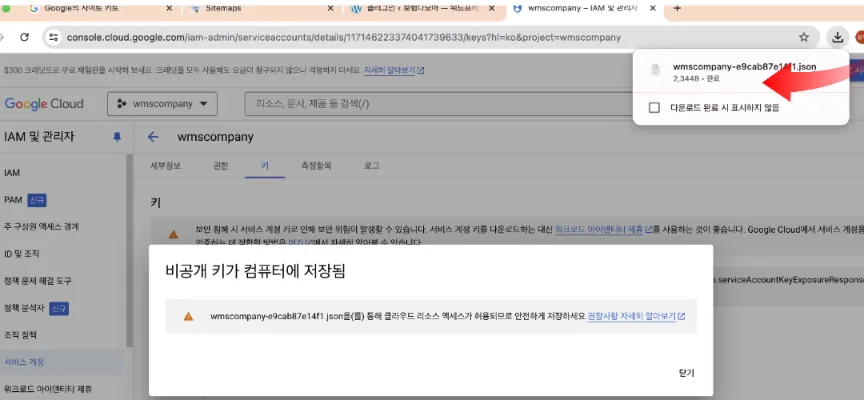
Task: Click the wmscompany page heading
Action: coord(215,137)
